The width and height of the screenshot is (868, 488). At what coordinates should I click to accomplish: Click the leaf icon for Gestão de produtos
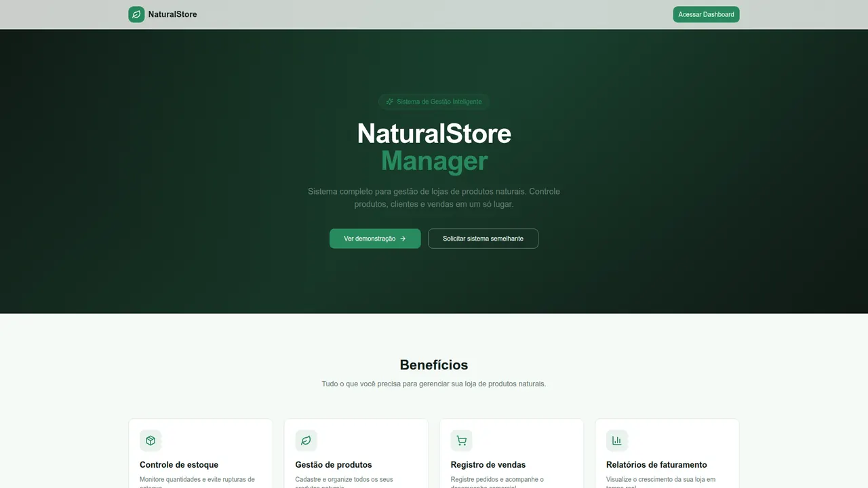[x=306, y=441]
